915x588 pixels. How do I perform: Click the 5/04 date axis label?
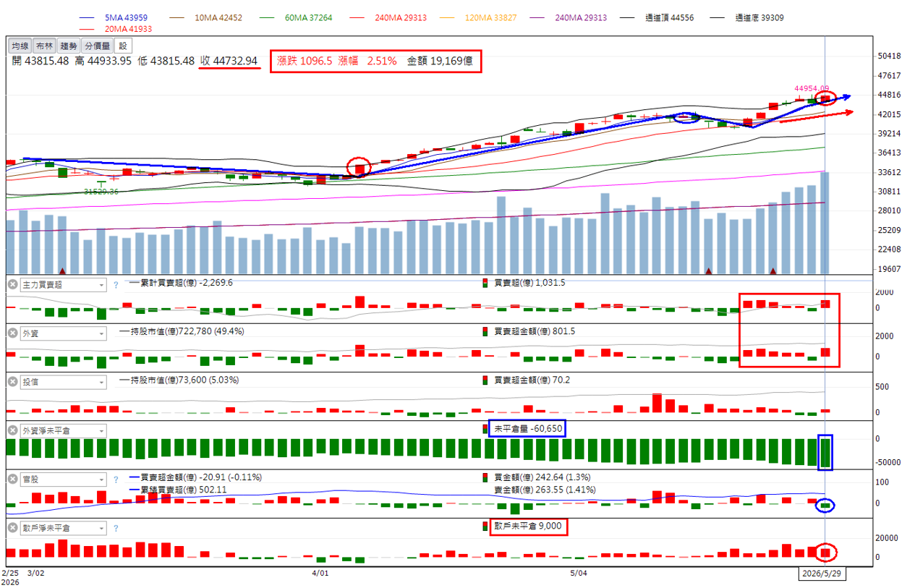pos(577,572)
